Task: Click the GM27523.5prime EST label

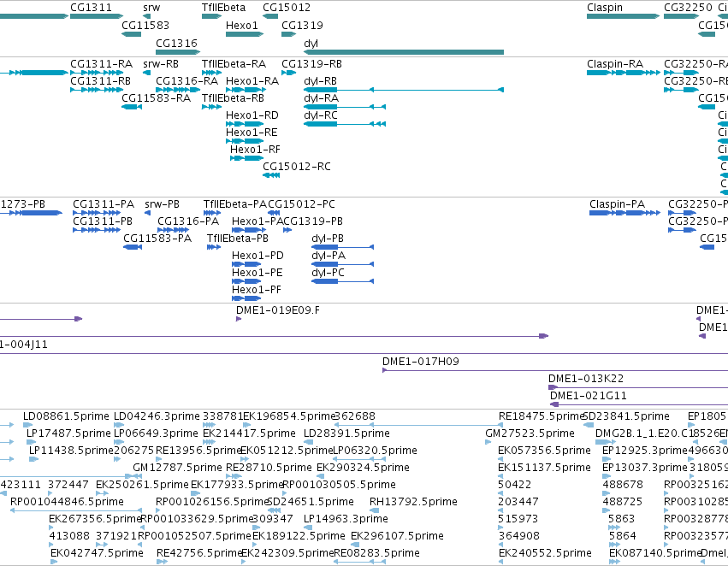Action: (530, 433)
